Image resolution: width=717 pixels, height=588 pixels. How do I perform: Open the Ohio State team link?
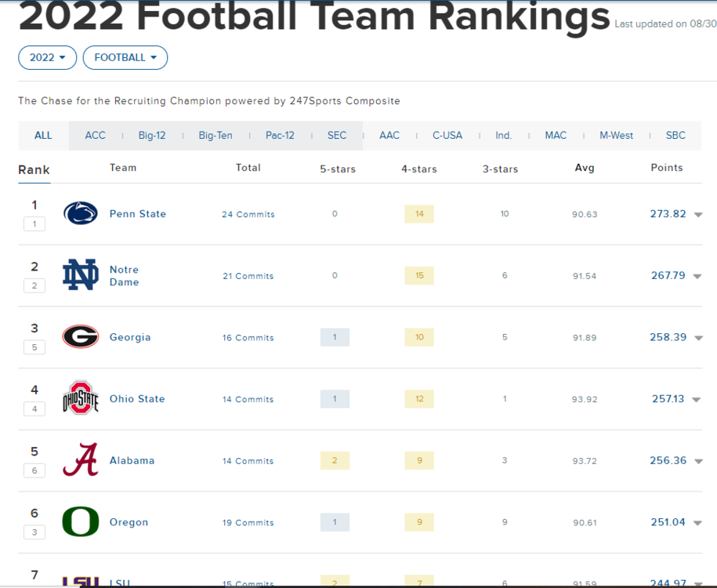(x=137, y=398)
